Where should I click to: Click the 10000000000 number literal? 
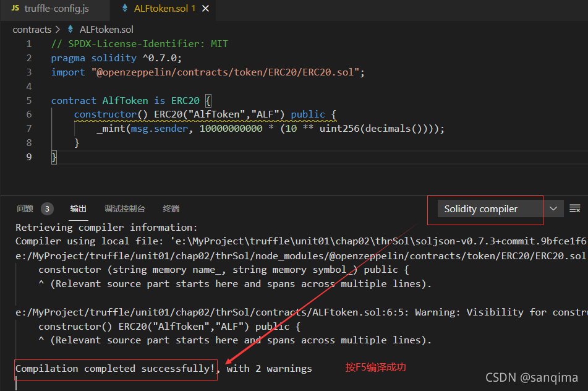click(x=231, y=129)
